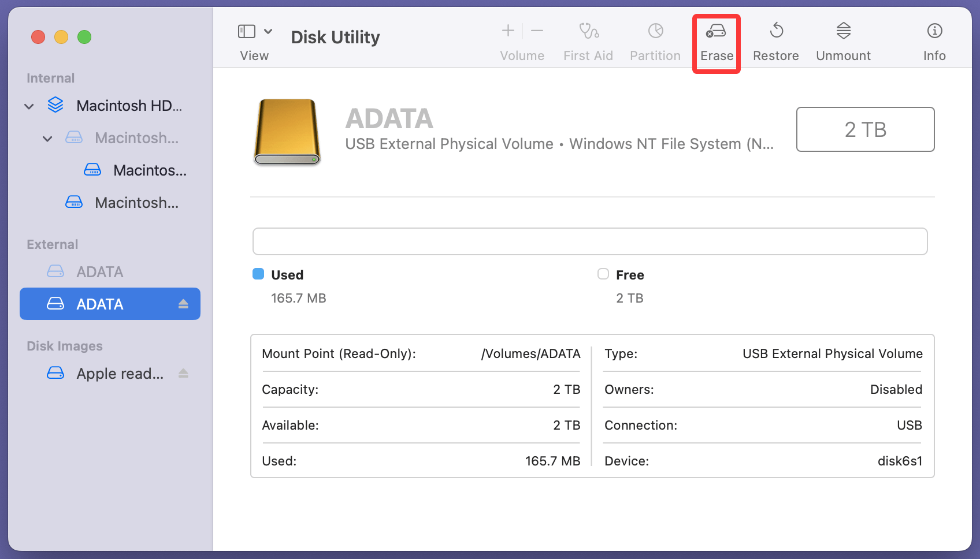This screenshot has width=980, height=559.
Task: Select the Free space indicator circle
Action: point(603,274)
